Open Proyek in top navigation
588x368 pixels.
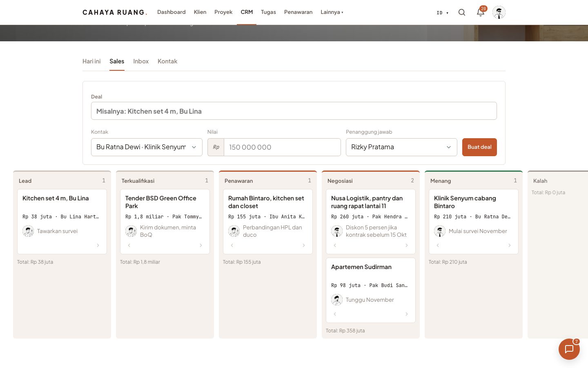[223, 12]
